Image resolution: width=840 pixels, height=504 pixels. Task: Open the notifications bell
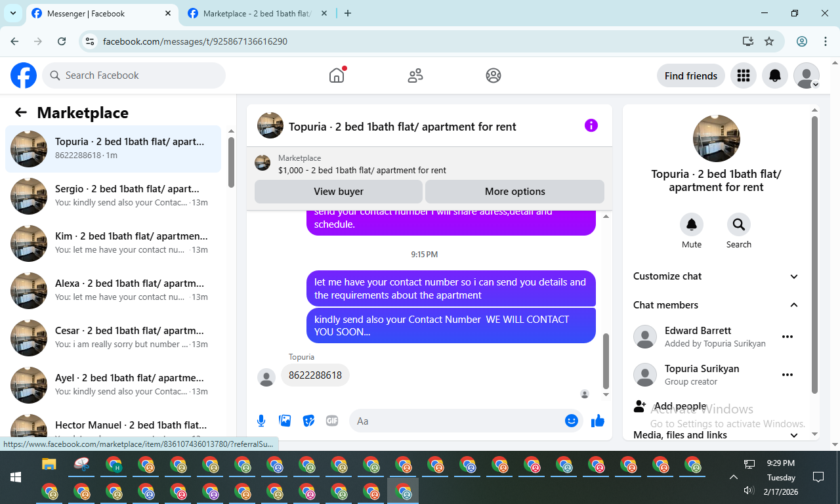click(775, 75)
